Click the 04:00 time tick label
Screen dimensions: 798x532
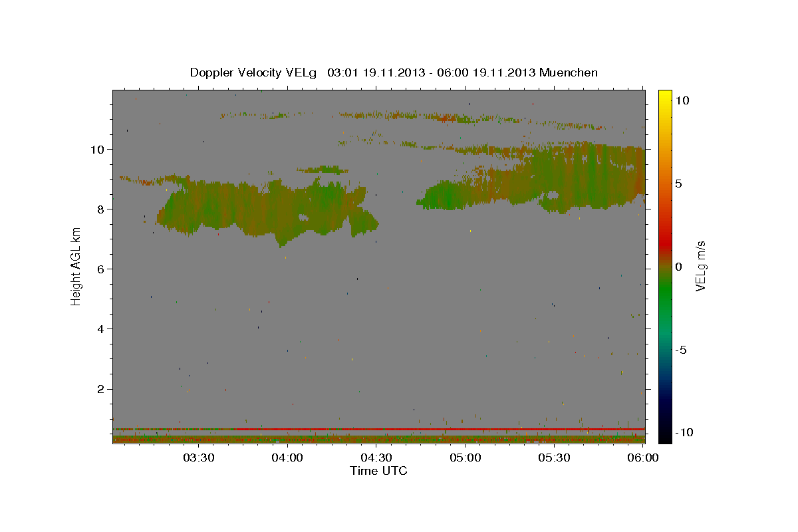[x=288, y=458]
